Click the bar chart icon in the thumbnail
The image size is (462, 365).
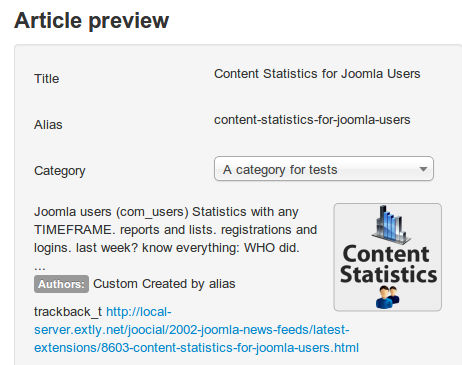pos(390,224)
